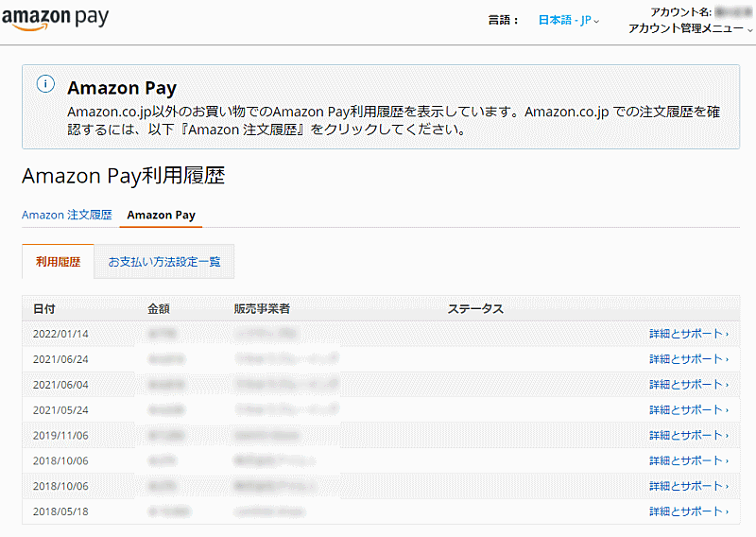Image resolution: width=756 pixels, height=537 pixels.
Task: Click the 日付 column header
Action: click(x=44, y=309)
